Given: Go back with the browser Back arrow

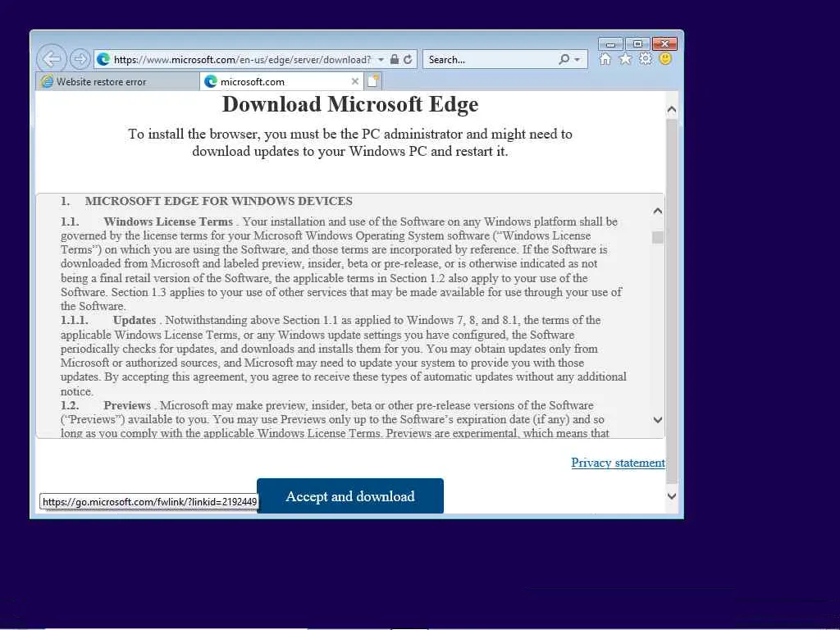Looking at the screenshot, I should click(52, 59).
